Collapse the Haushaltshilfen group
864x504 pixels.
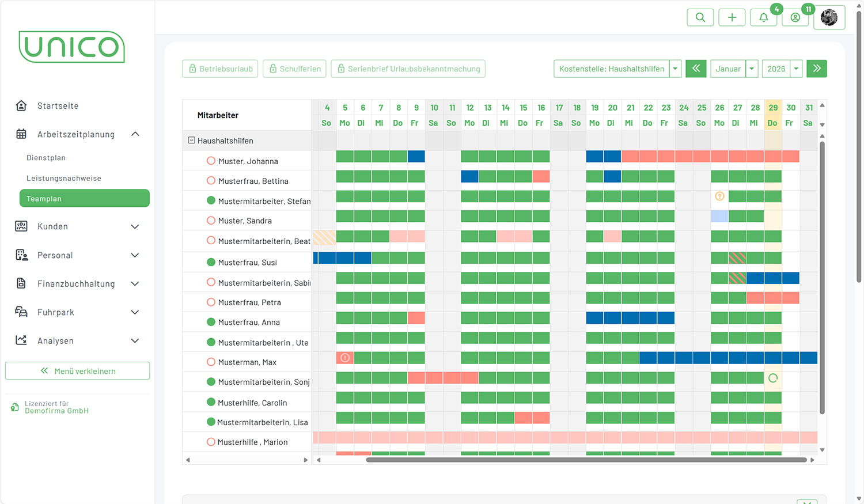pos(191,141)
